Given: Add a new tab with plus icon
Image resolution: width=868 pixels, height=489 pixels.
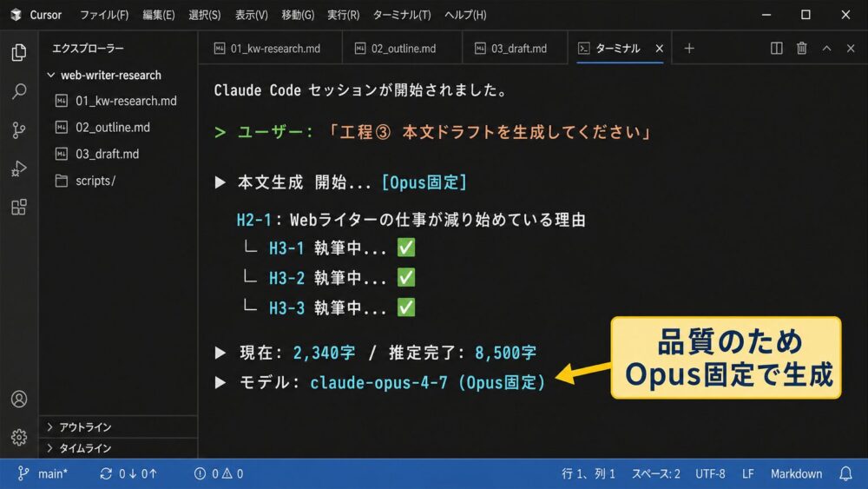Looking at the screenshot, I should (688, 49).
